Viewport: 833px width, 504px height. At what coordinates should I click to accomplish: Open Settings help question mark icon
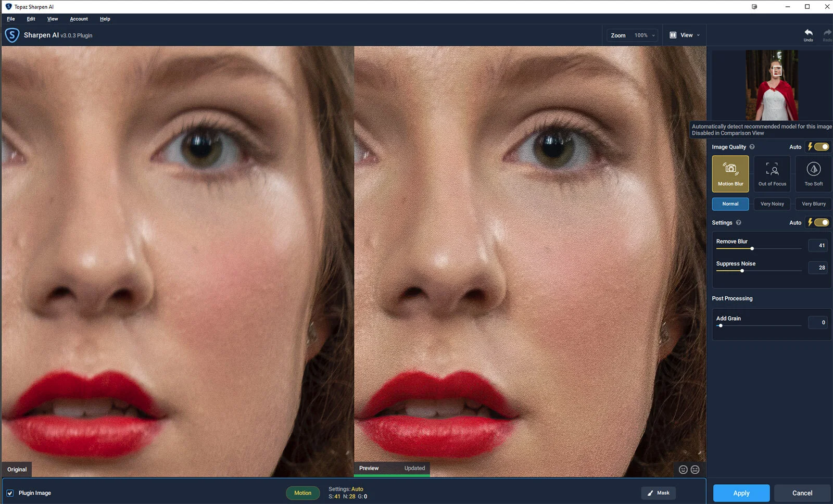coord(738,222)
